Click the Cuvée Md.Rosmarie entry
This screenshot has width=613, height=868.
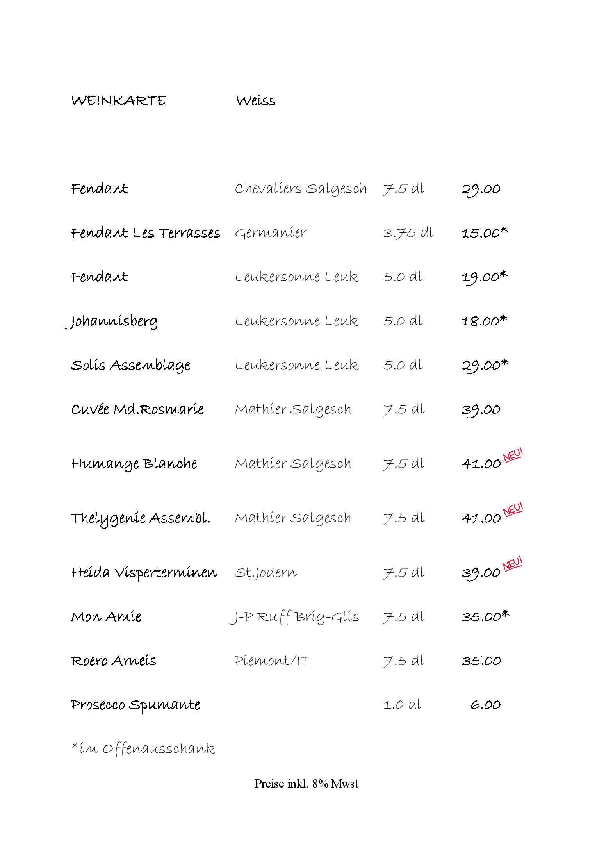137,409
